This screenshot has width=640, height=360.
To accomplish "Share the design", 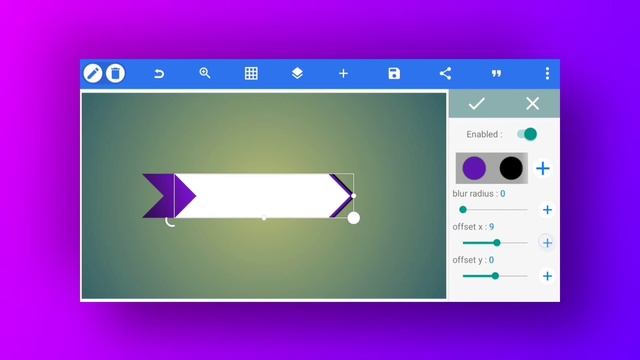I will tap(445, 73).
